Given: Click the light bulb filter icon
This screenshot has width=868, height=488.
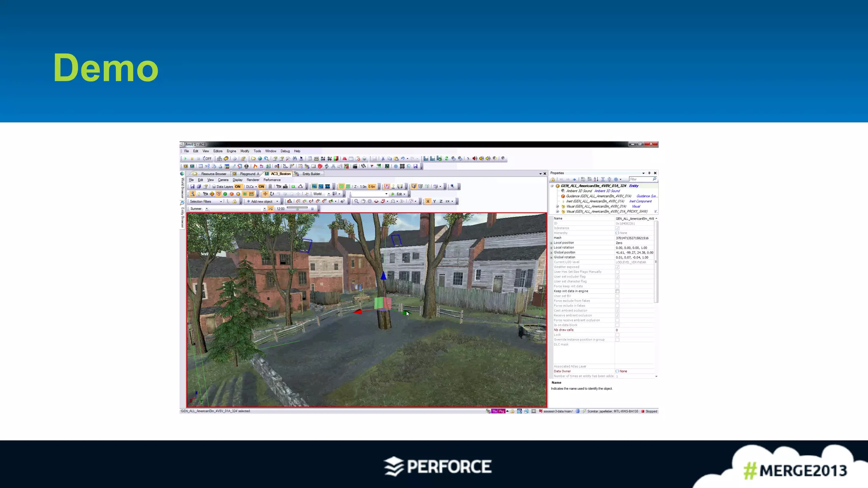Looking at the screenshot, I should (199, 194).
